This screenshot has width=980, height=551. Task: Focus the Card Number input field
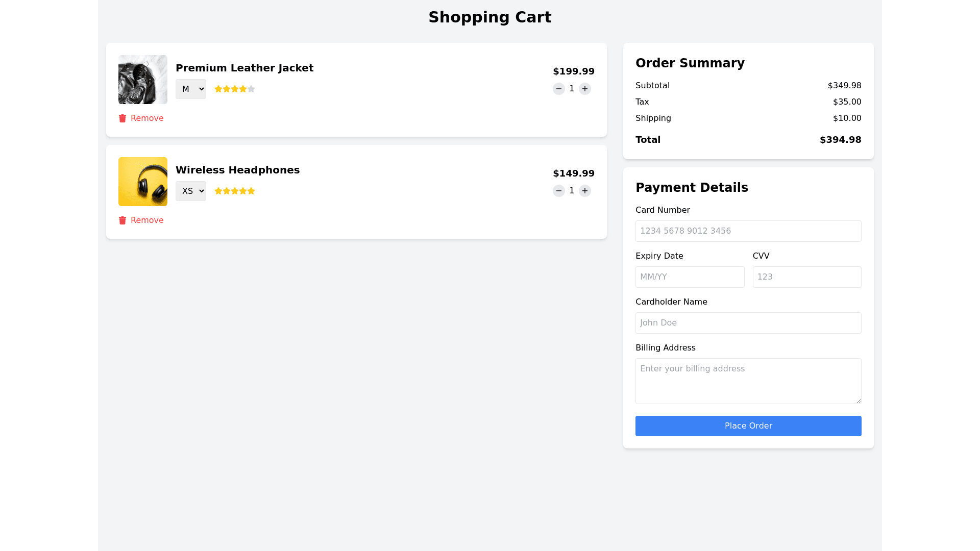pos(748,231)
